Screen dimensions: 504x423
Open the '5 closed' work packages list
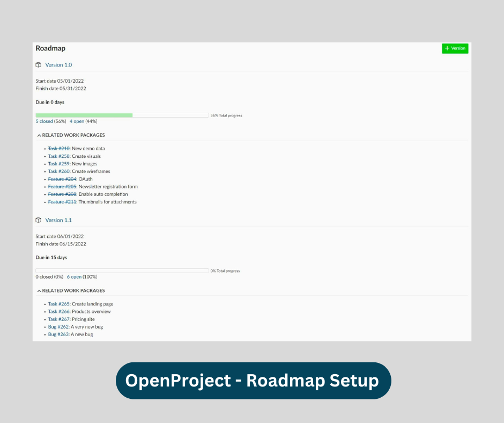point(44,121)
